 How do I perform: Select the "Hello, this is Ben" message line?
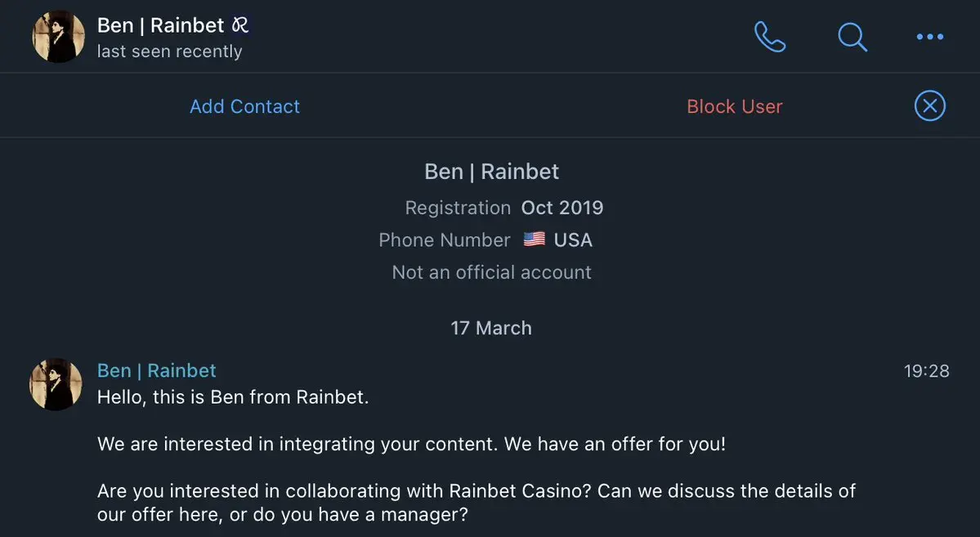pos(233,397)
